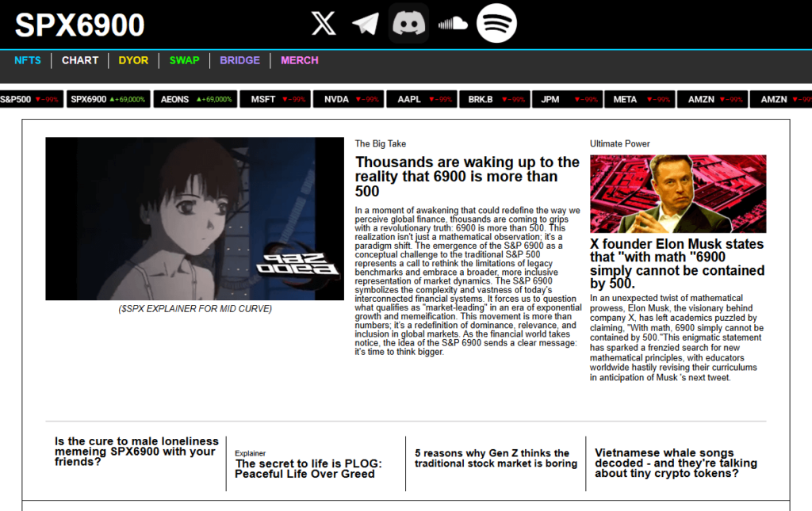Open the Spotify icon
The image size is (812, 511).
click(x=496, y=23)
